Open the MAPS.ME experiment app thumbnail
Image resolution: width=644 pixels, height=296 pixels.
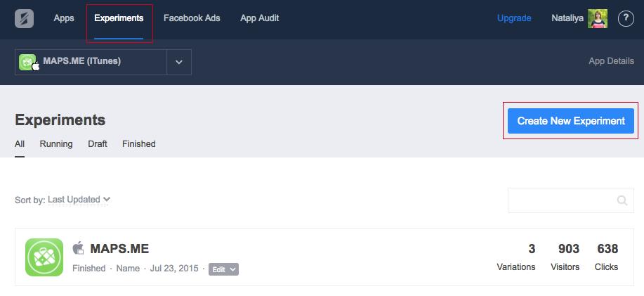[44, 257]
